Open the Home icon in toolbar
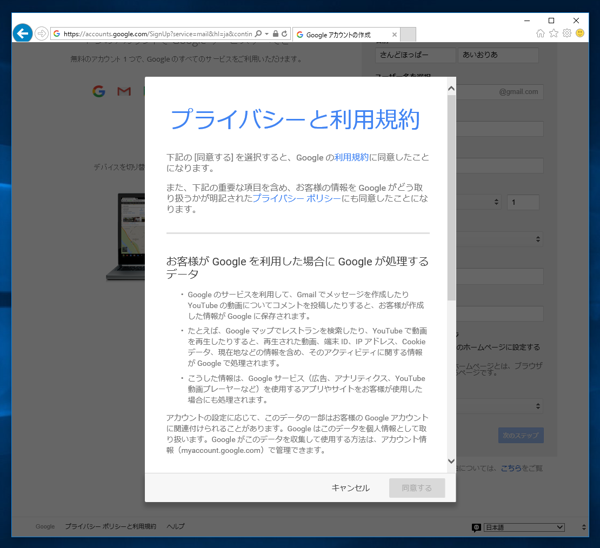Image resolution: width=600 pixels, height=548 pixels. 540,33
